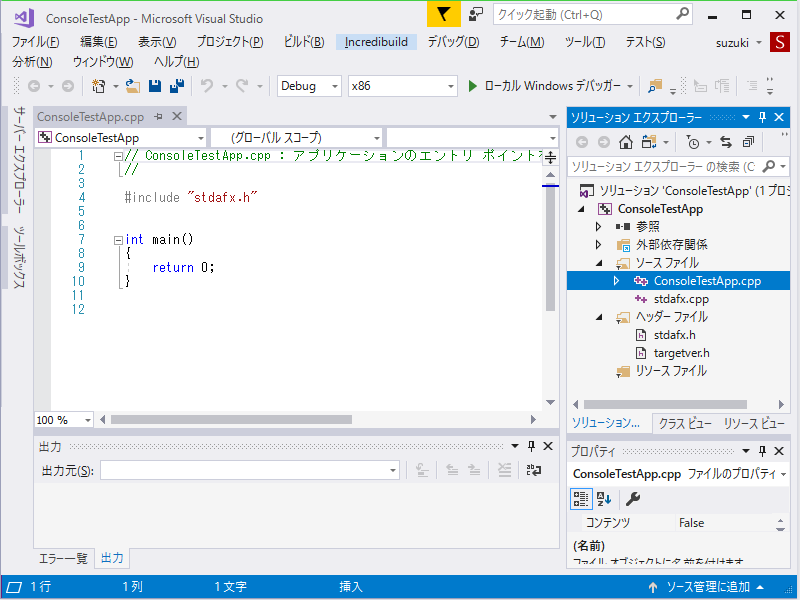Pin the Solution Explorer panel

(762, 118)
